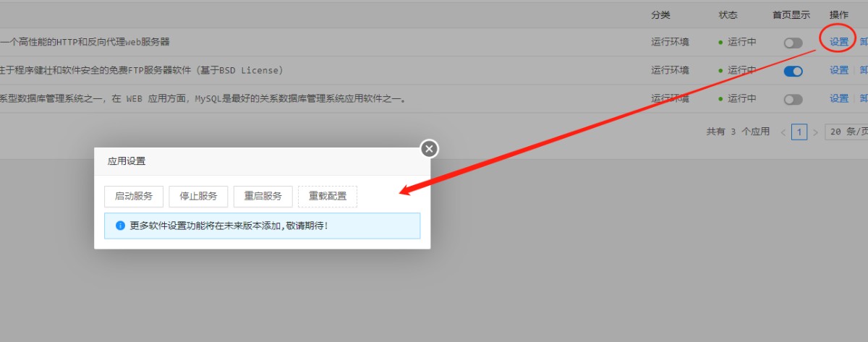Open 设置 link circled in red

pos(839,42)
